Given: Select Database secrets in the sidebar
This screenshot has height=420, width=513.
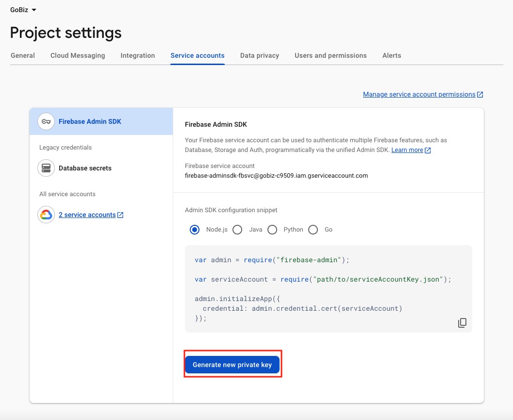Looking at the screenshot, I should pos(85,168).
